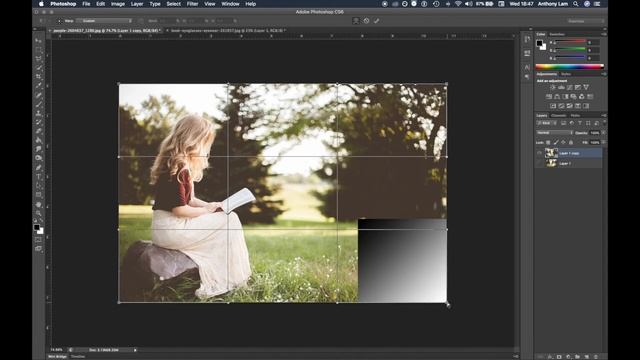Add a Brightness/Contrast adjustment

click(x=553, y=87)
